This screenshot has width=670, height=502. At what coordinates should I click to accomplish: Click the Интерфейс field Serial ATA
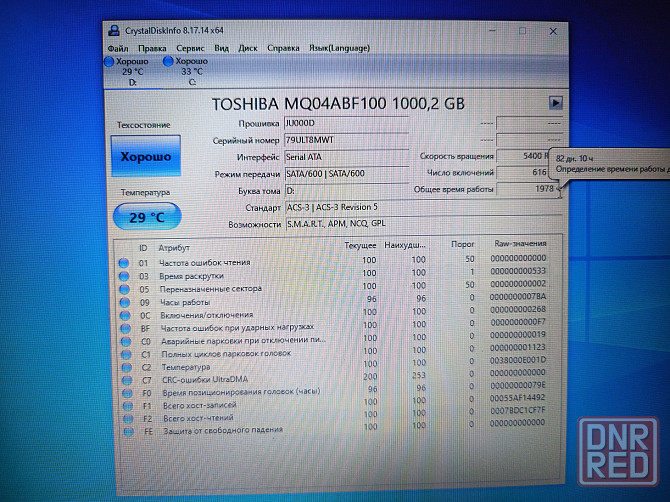pos(347,157)
